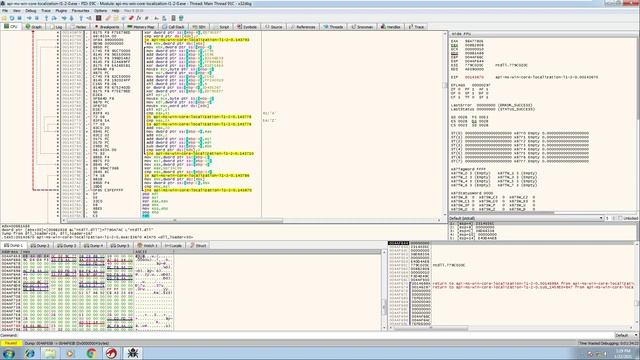Image resolution: width=640 pixels, height=360 pixels.
Task: Open Google Chrome from taskbar
Action: coord(91,353)
